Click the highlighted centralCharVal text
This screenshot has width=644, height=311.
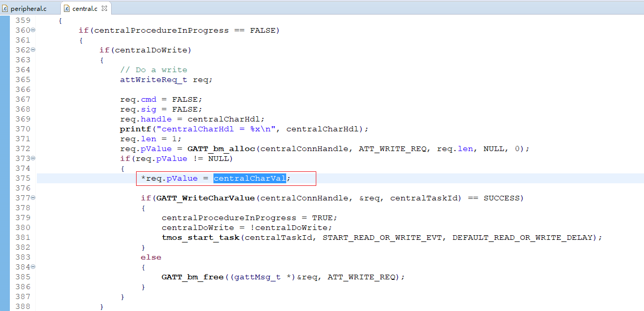coord(249,179)
